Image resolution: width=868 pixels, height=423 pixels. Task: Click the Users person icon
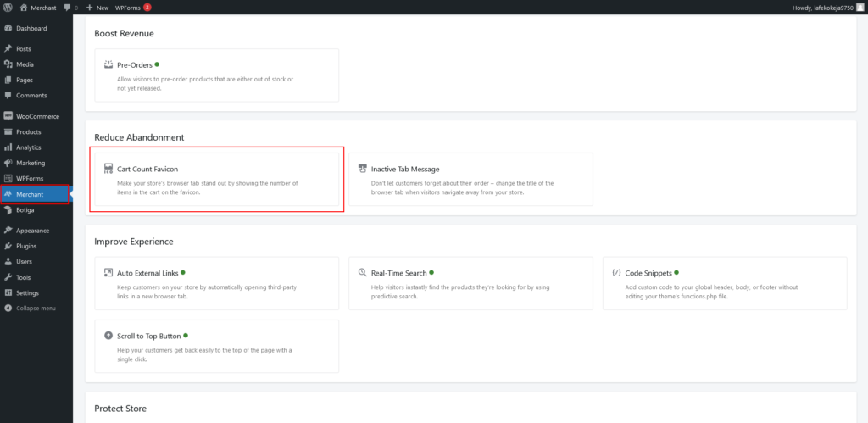pos(8,261)
